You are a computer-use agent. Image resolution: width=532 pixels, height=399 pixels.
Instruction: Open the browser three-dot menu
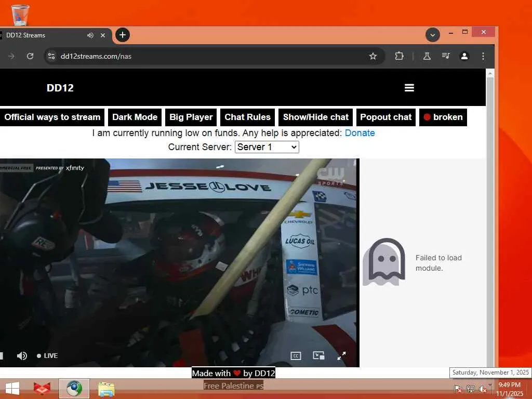483,56
